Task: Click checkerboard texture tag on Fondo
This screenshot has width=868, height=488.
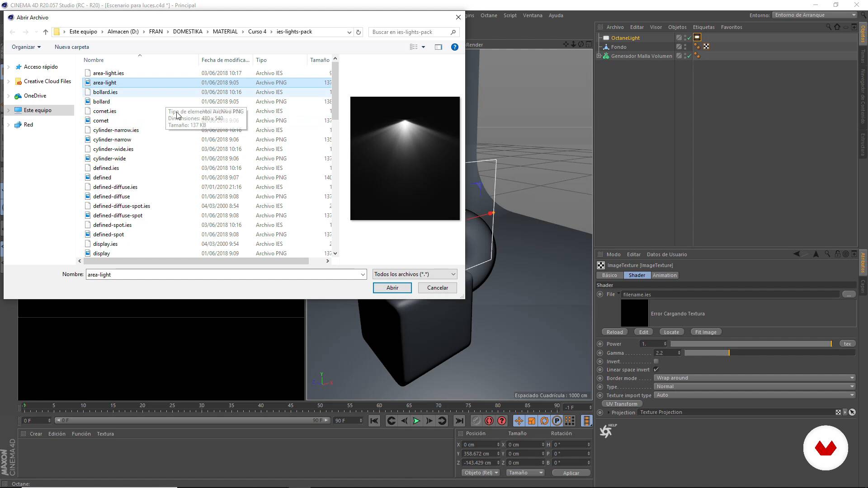Action: (706, 47)
